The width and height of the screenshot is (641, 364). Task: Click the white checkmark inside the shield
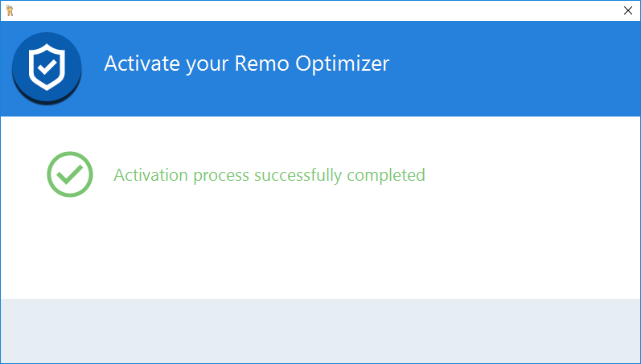pyautogui.click(x=47, y=67)
